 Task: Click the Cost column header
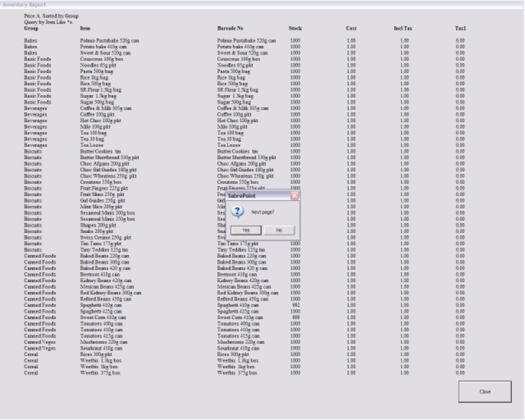[351, 29]
